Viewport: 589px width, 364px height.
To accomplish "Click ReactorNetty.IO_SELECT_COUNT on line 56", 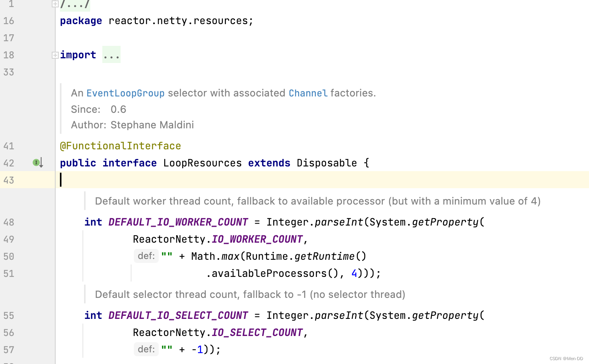I will (218, 332).
